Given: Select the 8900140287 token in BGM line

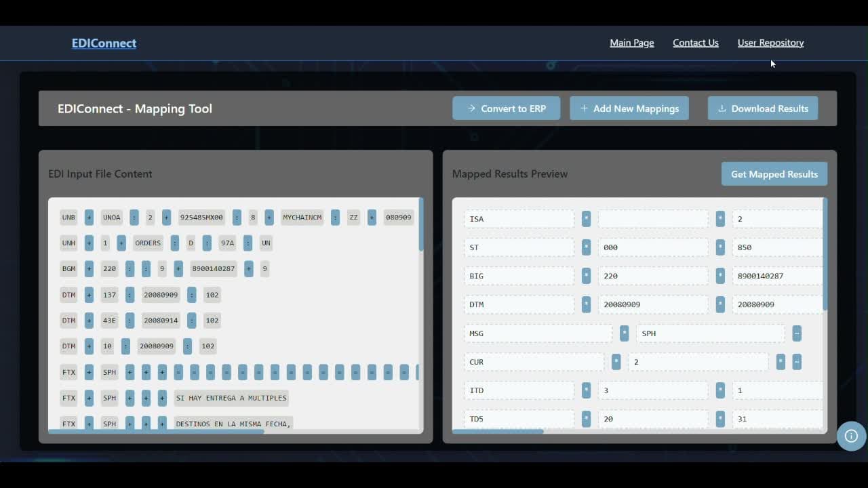Looking at the screenshot, I should point(214,269).
